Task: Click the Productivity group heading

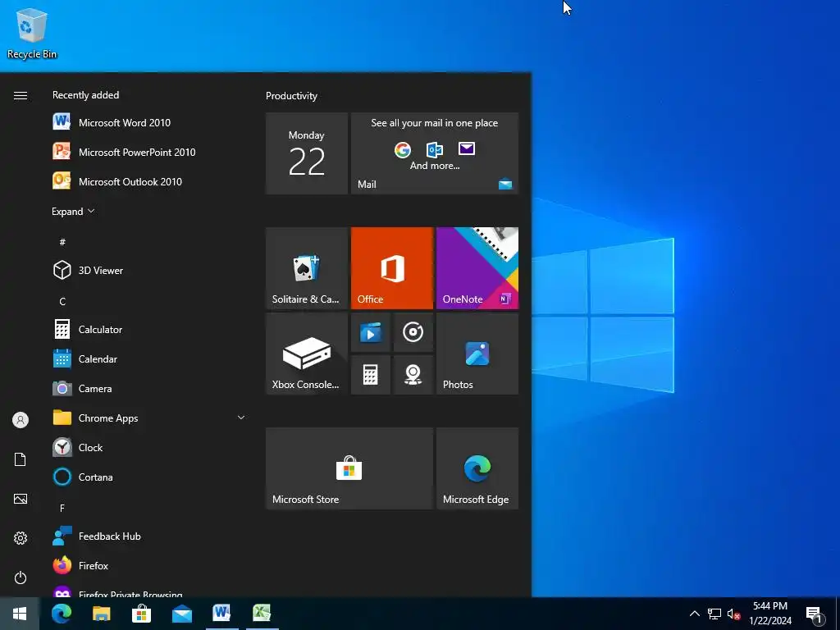Action: point(291,96)
